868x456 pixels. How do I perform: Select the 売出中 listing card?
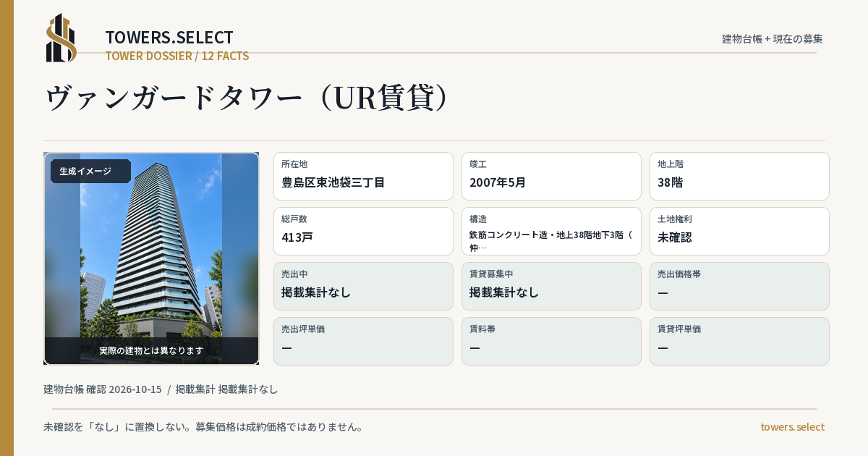click(x=363, y=286)
